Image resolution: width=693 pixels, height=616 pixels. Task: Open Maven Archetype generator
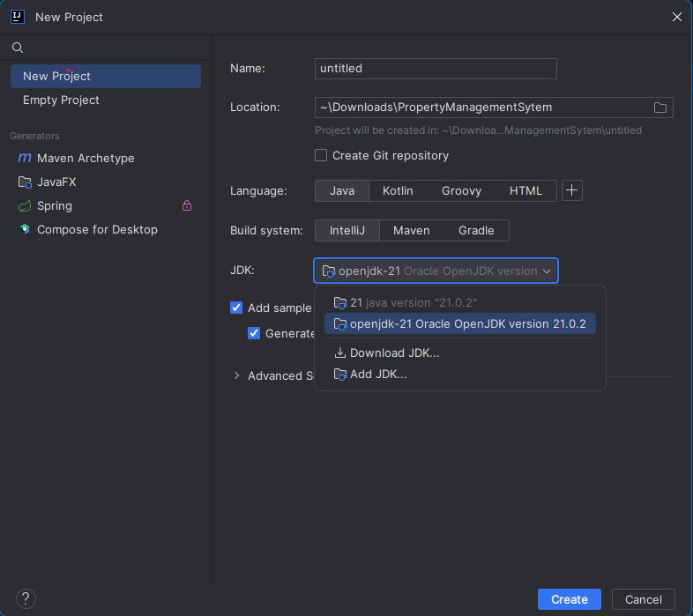[x=106, y=158]
